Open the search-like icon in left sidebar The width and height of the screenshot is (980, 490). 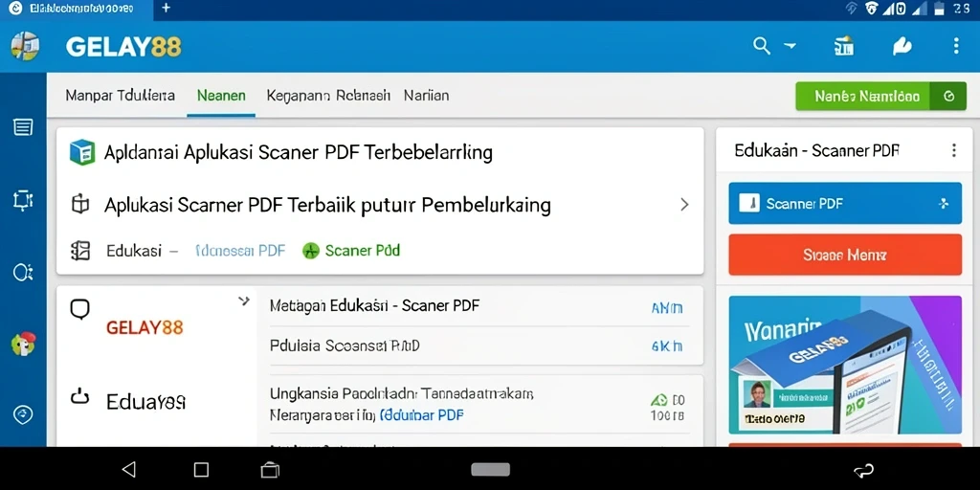(x=23, y=273)
